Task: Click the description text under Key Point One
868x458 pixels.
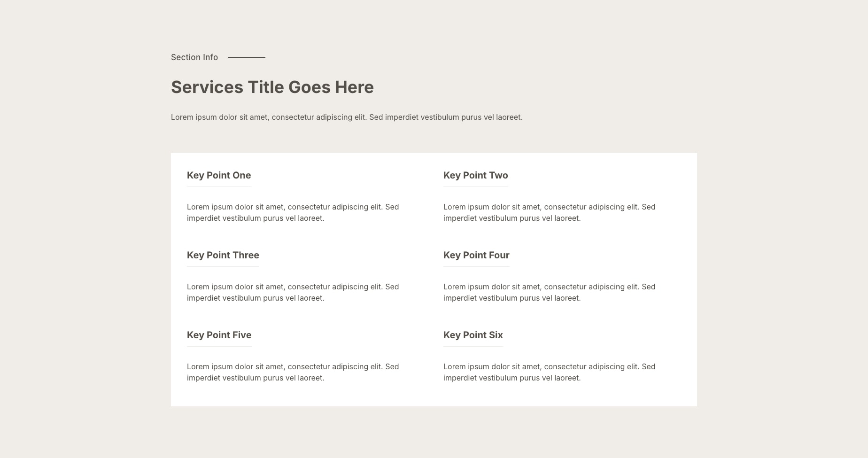Action: click(x=293, y=212)
